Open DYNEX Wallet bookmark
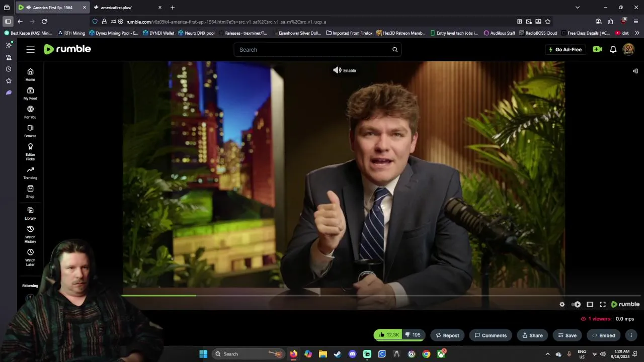Viewport: 644px width, 362px height. coord(158,33)
